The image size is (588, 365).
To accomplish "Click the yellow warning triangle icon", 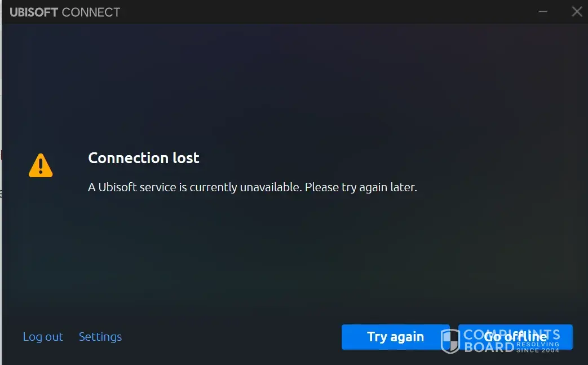I will (x=41, y=165).
